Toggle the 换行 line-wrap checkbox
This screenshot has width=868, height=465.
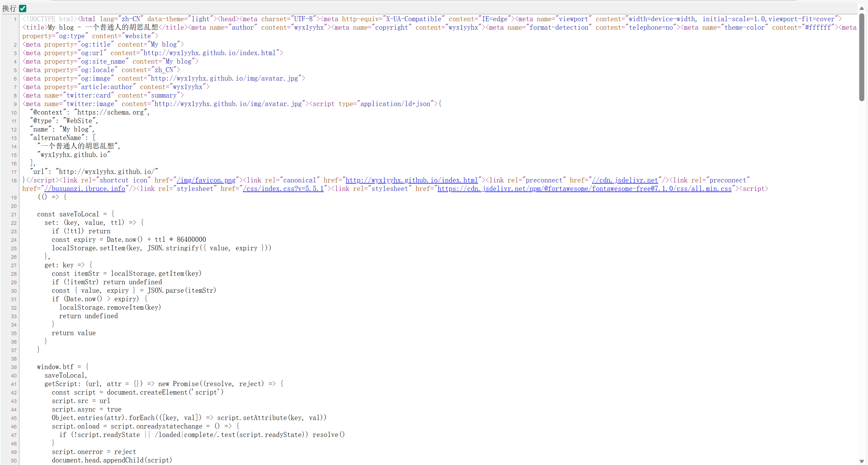click(x=23, y=8)
